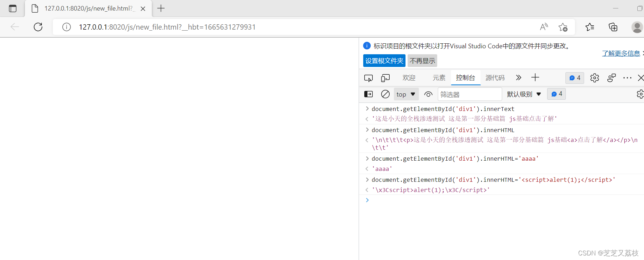
Task: Click the innerHTML script alert command
Action: (494, 180)
